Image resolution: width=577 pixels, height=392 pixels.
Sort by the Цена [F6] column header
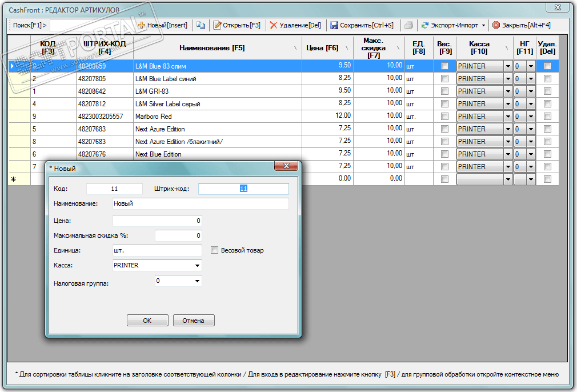point(327,48)
